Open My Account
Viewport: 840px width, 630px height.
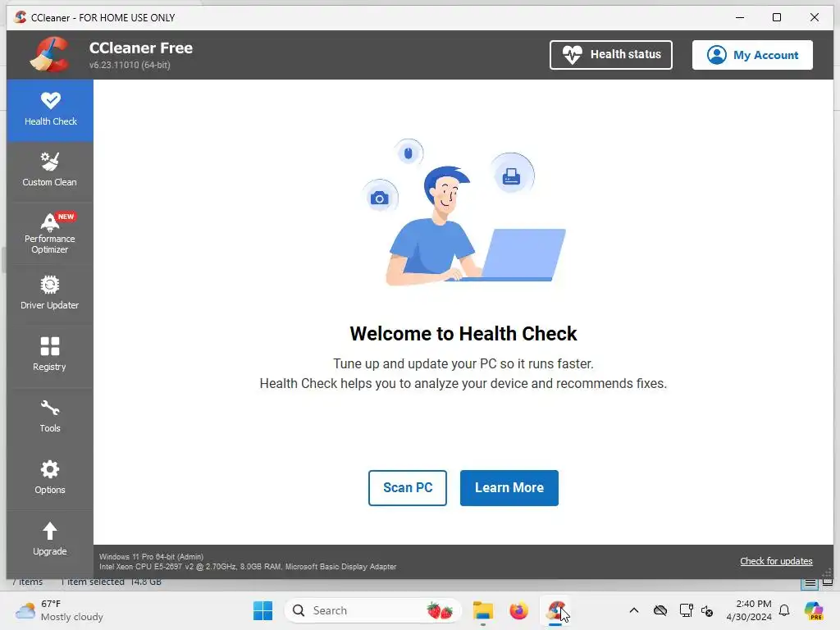tap(752, 55)
